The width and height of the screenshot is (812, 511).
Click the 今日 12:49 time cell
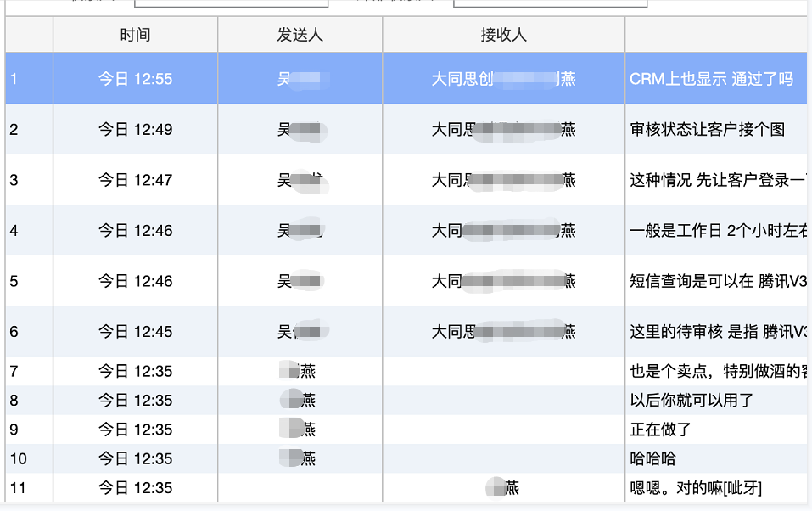click(135, 130)
